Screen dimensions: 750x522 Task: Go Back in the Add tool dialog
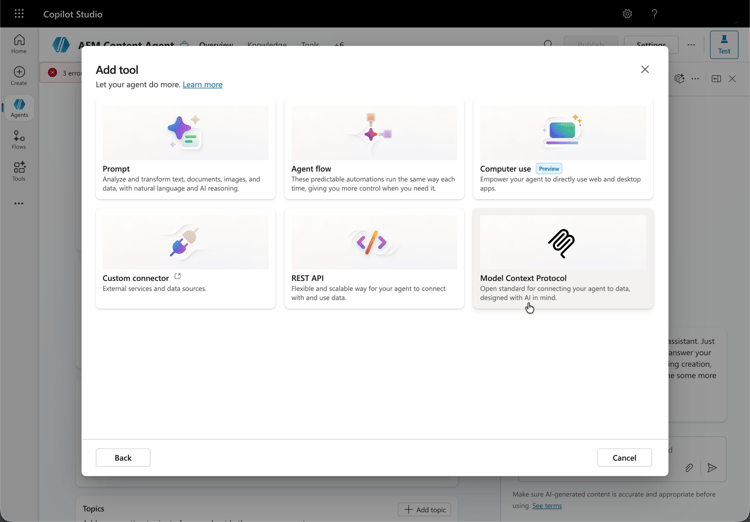(123, 457)
